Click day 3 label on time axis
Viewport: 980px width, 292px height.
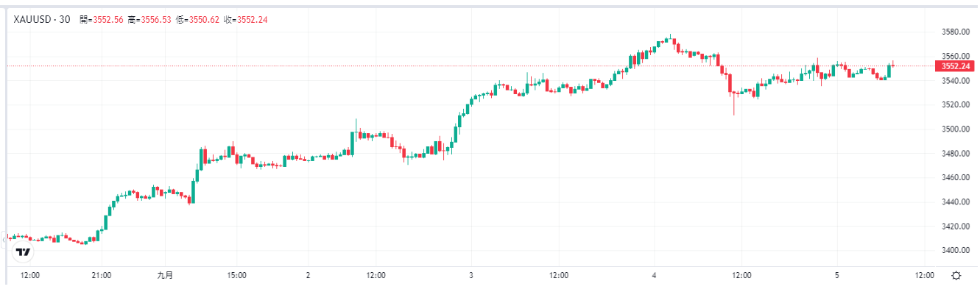click(x=470, y=276)
